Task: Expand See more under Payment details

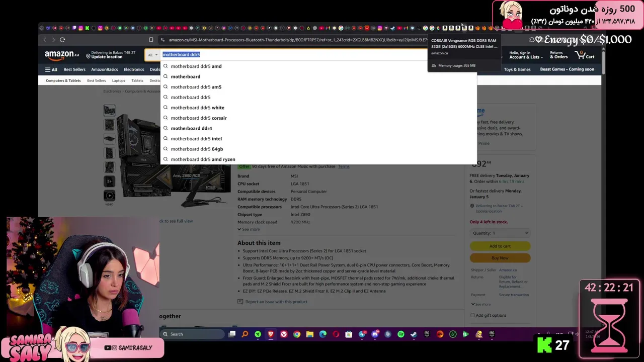Action: point(481,304)
